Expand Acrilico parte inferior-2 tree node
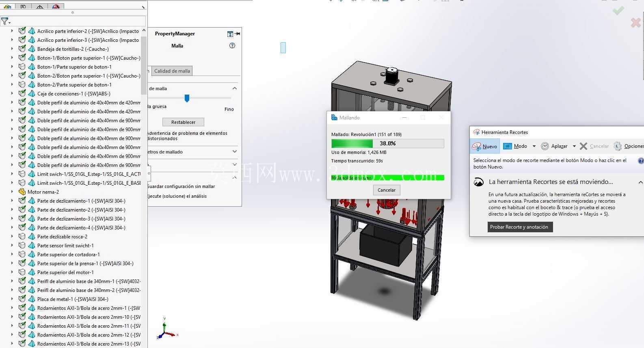 coord(12,31)
